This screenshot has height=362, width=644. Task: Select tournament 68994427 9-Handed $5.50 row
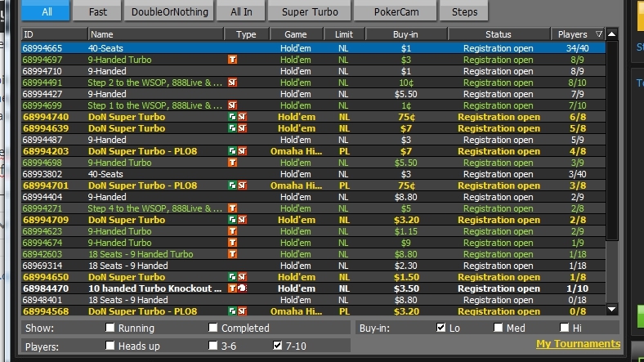click(313, 95)
